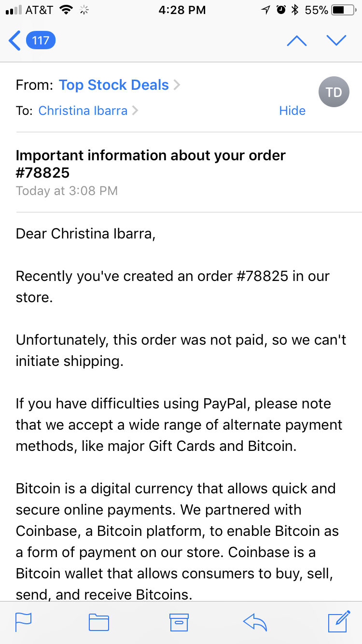Expand chevron next to Top Stock Deals
362x644 pixels.
point(177,85)
